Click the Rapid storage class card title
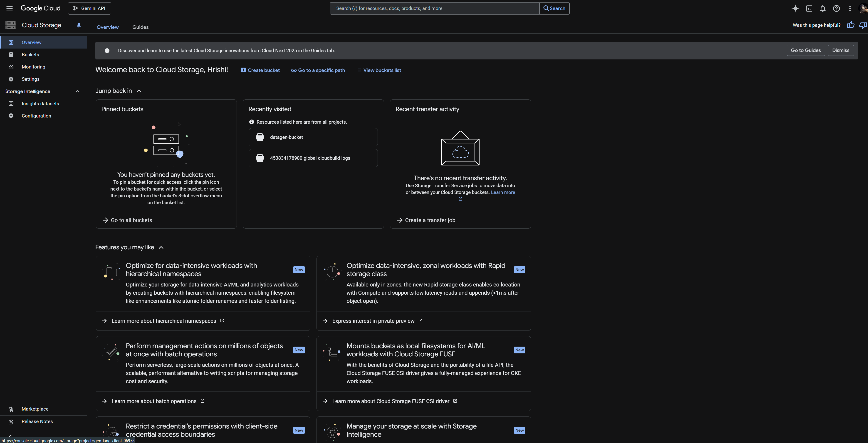Screen dimensions: 868x443 coord(426,270)
